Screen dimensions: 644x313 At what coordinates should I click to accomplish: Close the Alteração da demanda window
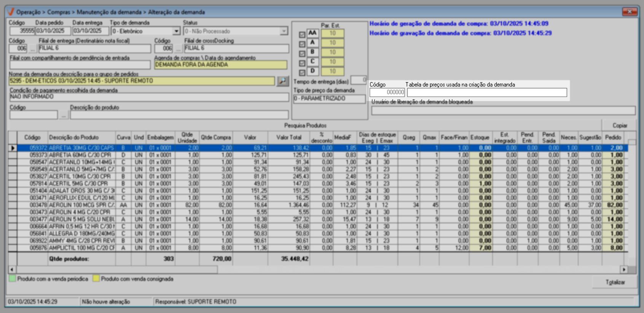pyautogui.click(x=630, y=12)
